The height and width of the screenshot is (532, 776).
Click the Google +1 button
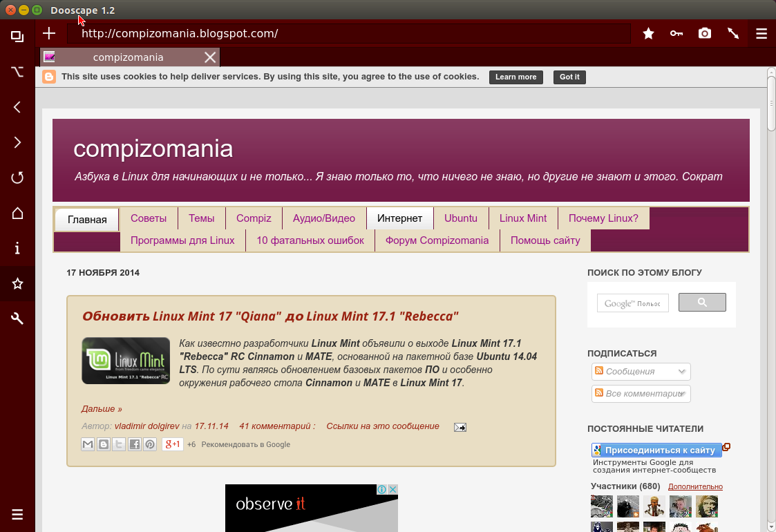point(173,444)
